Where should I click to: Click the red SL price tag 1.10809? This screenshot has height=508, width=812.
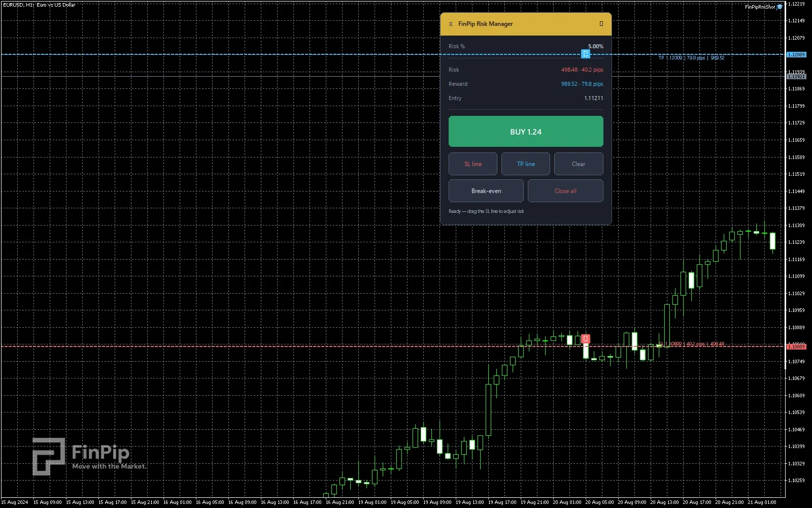click(x=796, y=346)
